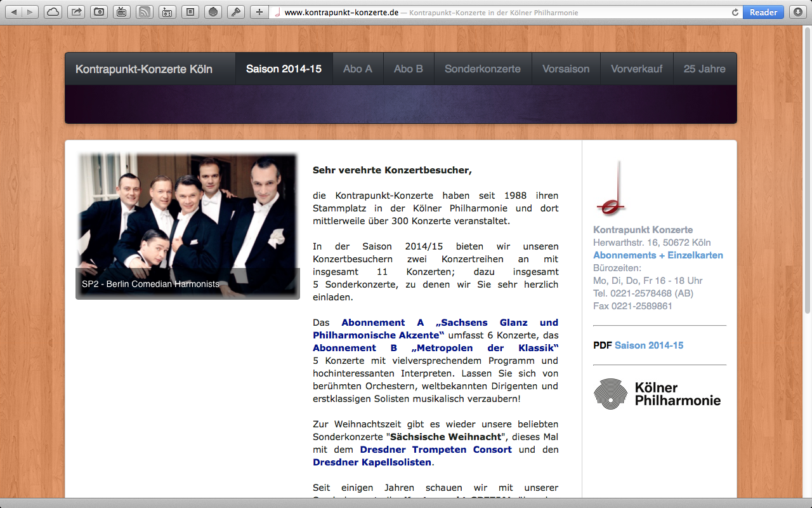Switch to the Sonderkonzerte tab
This screenshot has height=508, width=812.
coord(483,69)
